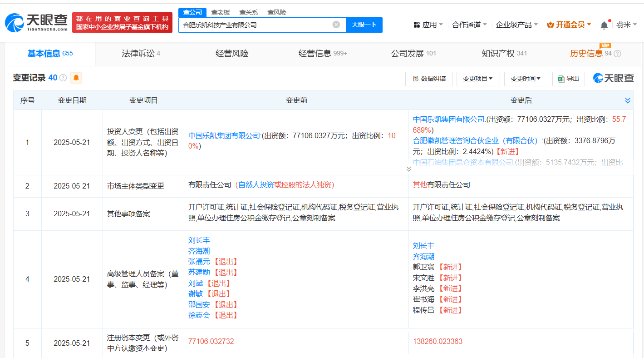The height and width of the screenshot is (358, 644).
Task: Expand table columns with double-chevron icon
Action: click(628, 100)
